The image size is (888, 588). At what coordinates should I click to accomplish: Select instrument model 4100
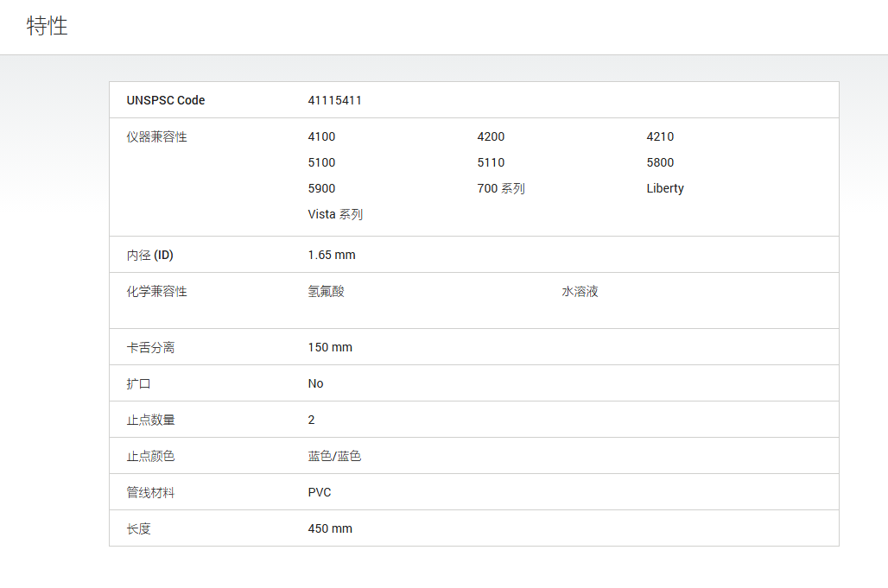(321, 136)
